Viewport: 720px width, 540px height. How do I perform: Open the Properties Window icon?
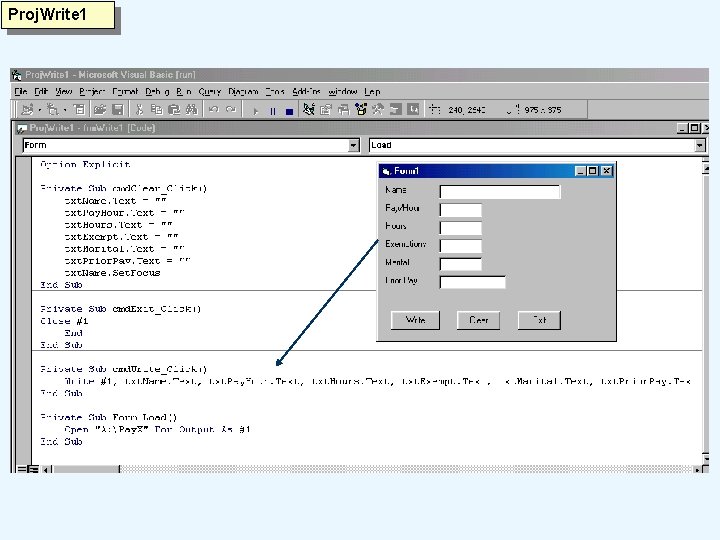(326, 110)
